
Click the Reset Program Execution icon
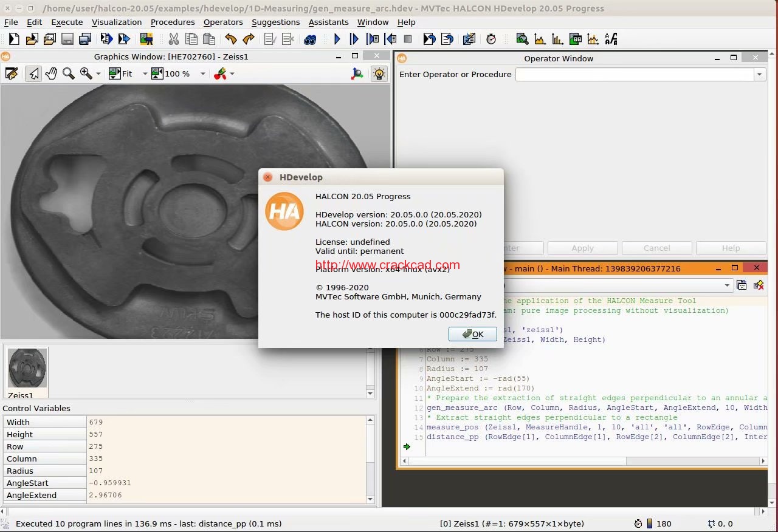[429, 39]
